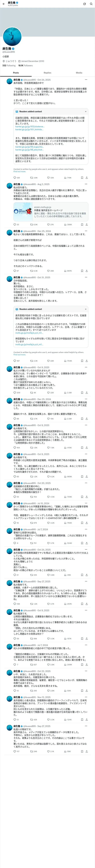The image size is (95, 868).
Task: Switch to the Replies tab
Action: pyautogui.click(x=47, y=73)
